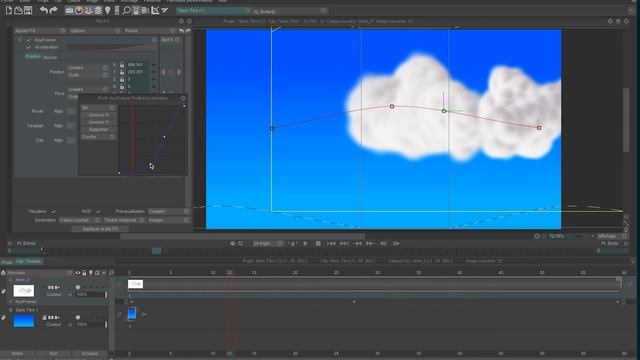The height and width of the screenshot is (360, 640).
Task: Click the Save project icon
Action: pos(28,10)
